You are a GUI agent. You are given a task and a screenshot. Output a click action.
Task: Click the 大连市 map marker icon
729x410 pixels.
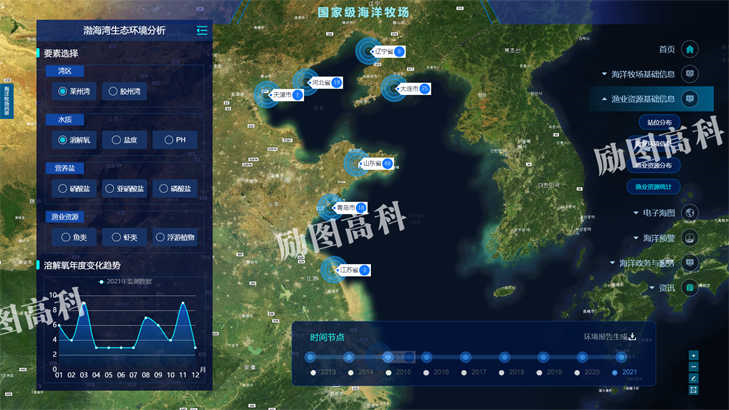tap(425, 89)
